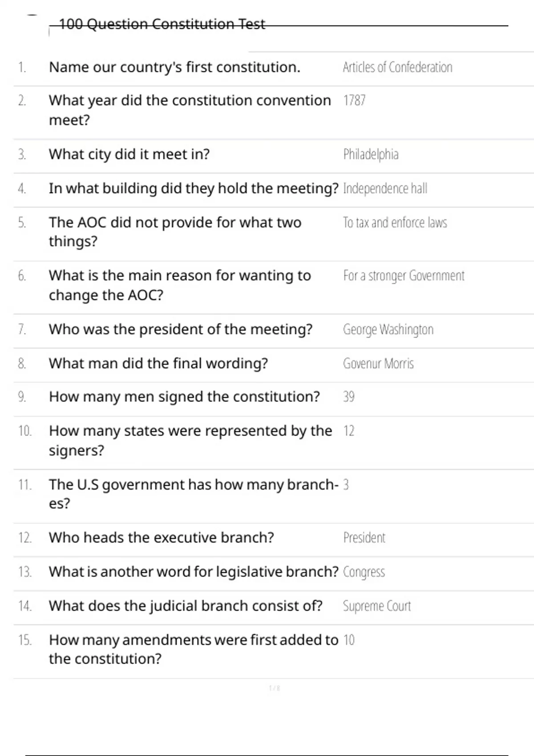The image size is (534, 756).
Task: Select the question "Name our country's first constitution."
Action: pyautogui.click(x=174, y=67)
